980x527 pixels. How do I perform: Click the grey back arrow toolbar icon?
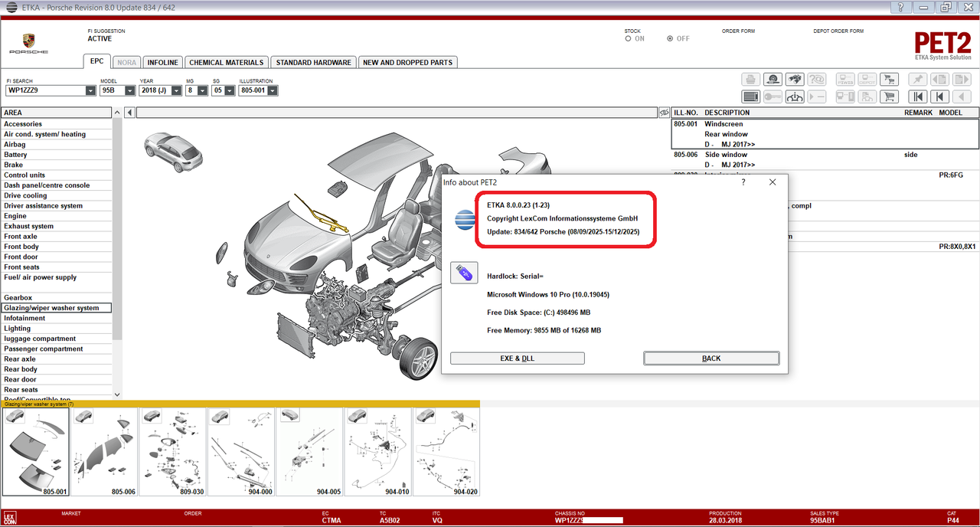(961, 97)
